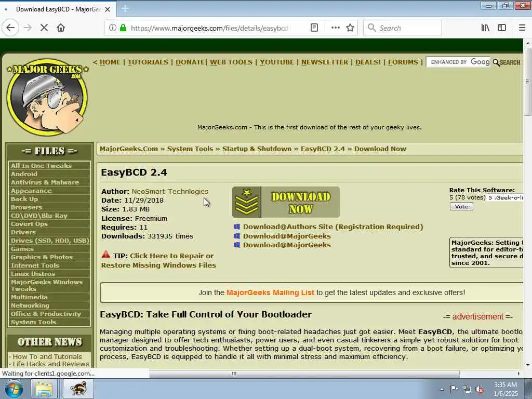The width and height of the screenshot is (532, 399).
Task: View connection security padlock icon
Action: pos(123,28)
